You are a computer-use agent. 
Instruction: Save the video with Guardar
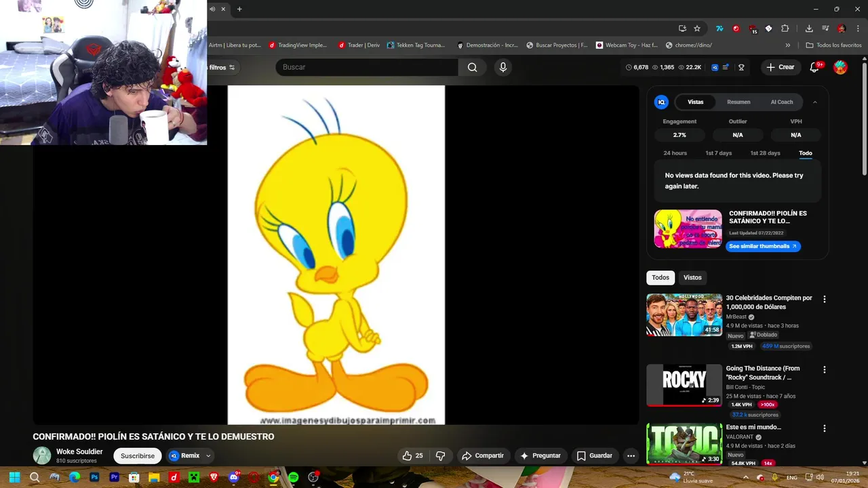[594, 456]
